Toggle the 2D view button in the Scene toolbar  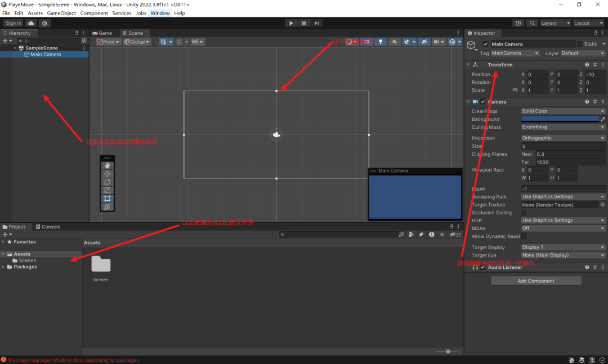[366, 42]
